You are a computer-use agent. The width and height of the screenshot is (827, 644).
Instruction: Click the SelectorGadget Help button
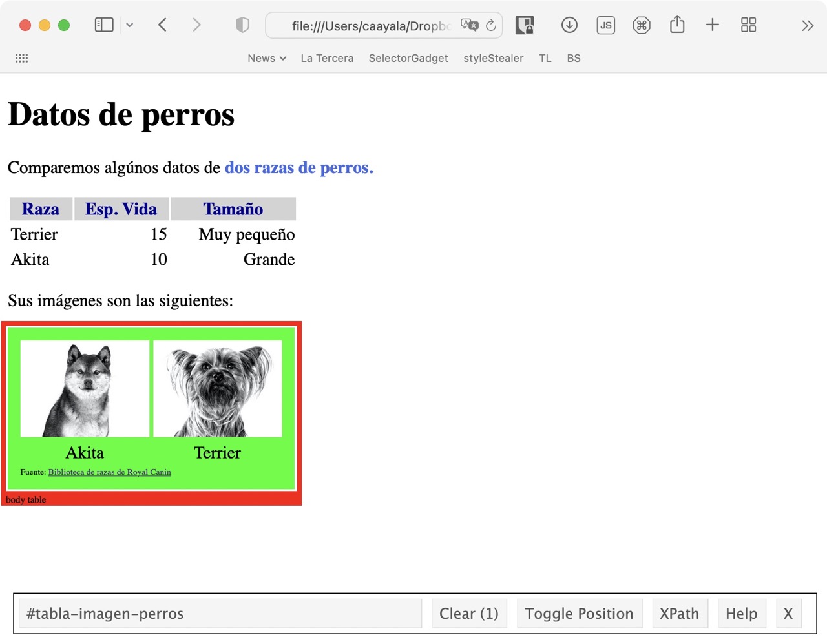click(x=742, y=614)
